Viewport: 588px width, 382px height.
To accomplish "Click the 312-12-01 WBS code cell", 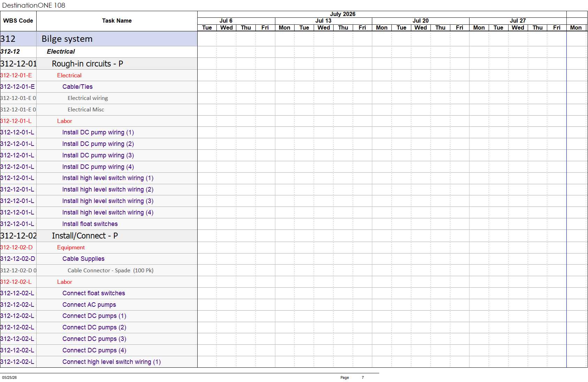I will (18, 64).
